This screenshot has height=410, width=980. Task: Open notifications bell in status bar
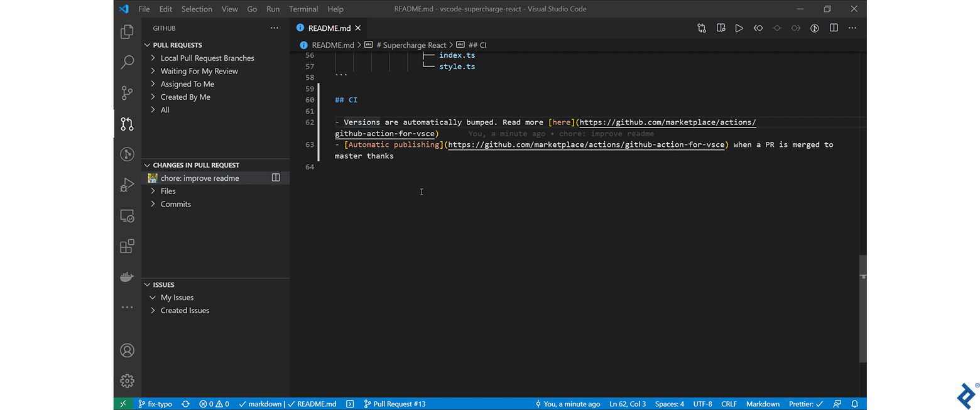coord(855,404)
